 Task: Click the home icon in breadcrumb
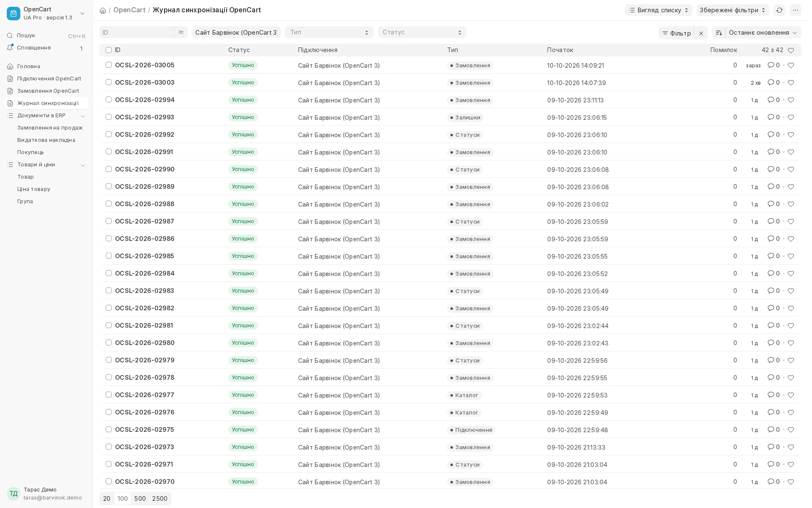click(x=103, y=10)
